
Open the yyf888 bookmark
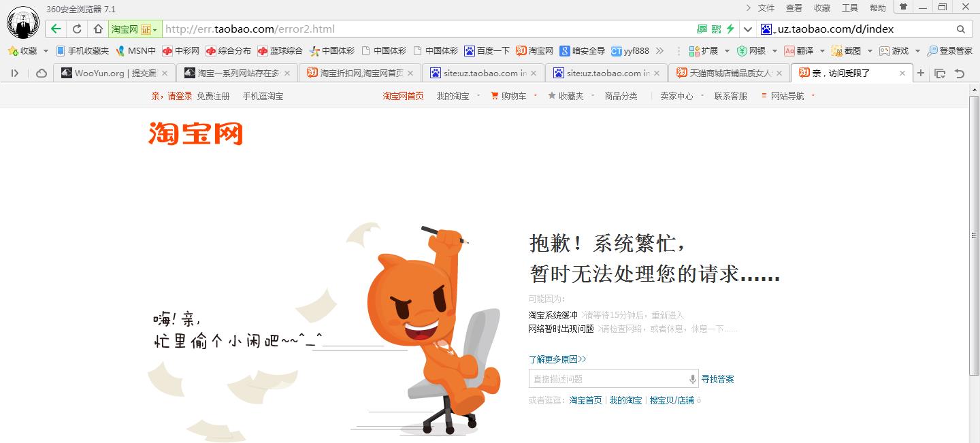pos(630,50)
